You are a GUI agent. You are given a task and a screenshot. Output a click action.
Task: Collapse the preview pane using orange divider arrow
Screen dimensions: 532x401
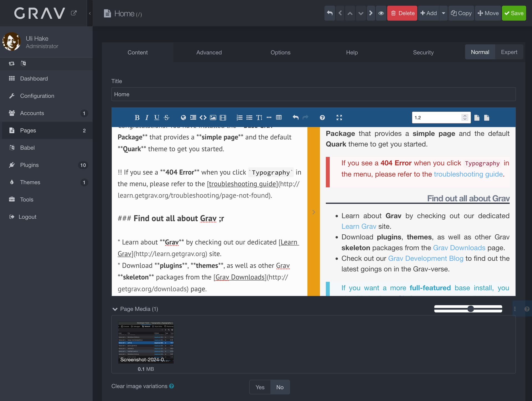pyautogui.click(x=314, y=212)
